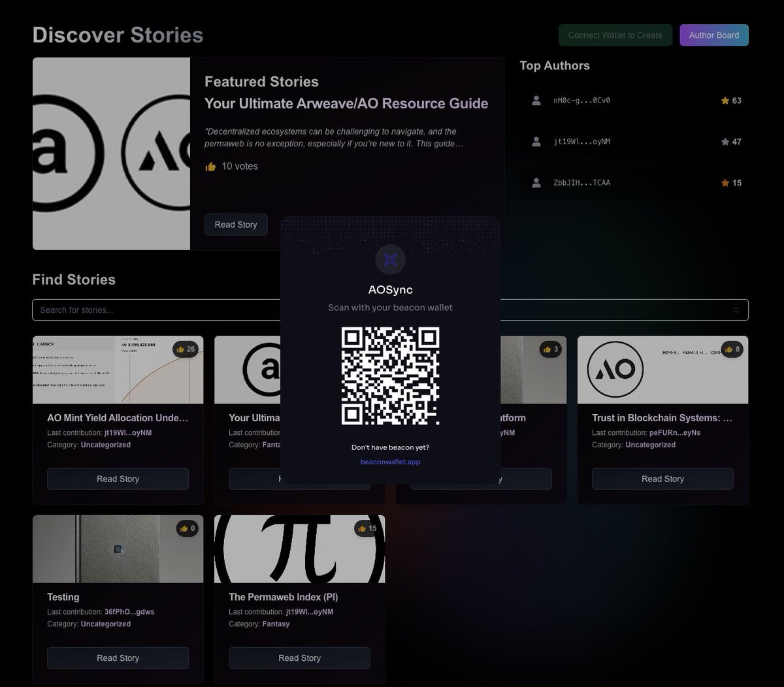Click the gold star beside score 63
This screenshot has width=784, height=687.
[725, 101]
